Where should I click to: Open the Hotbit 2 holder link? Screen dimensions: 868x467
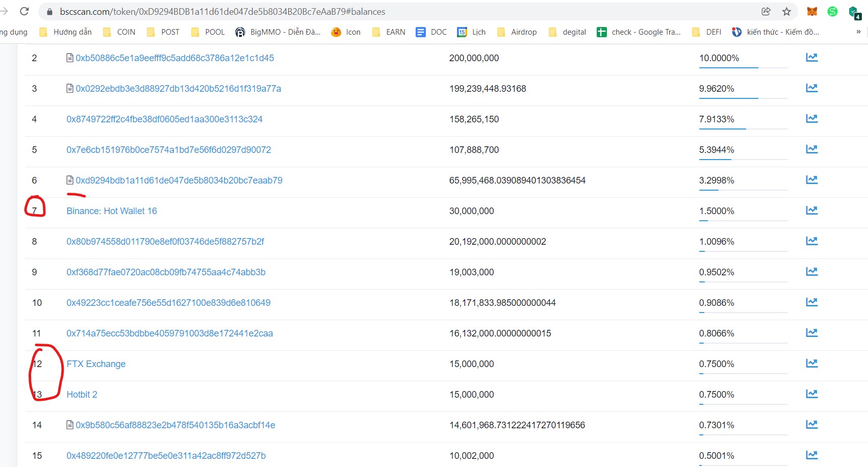82,395
